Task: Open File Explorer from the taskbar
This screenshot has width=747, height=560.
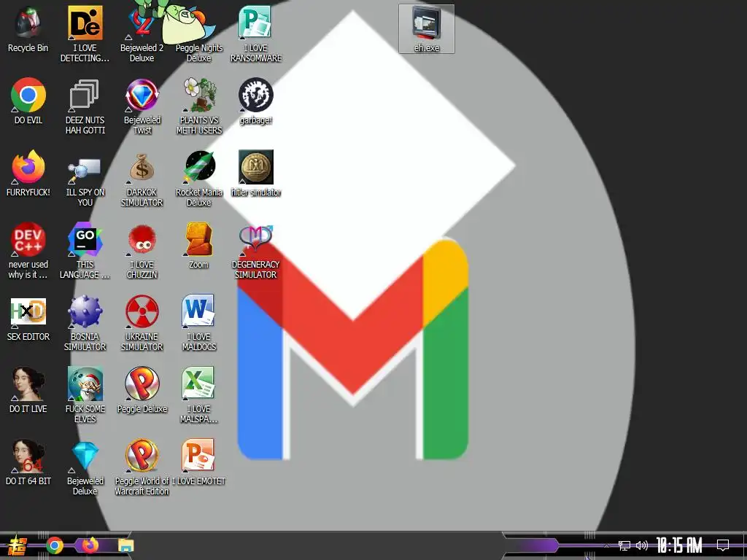Action: (x=125, y=545)
